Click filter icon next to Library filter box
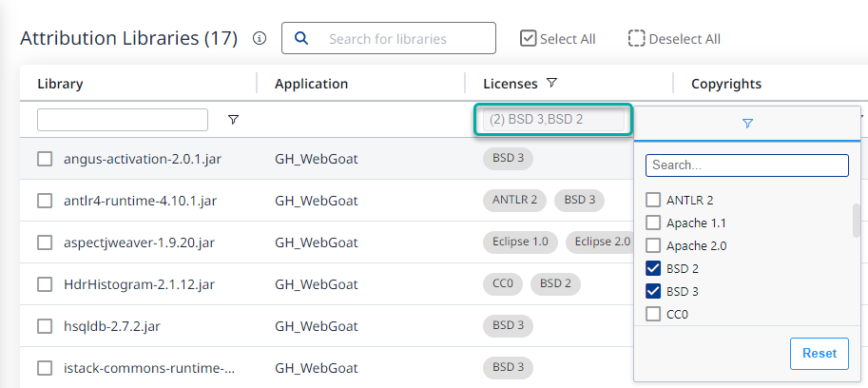Viewport: 868px width, 388px height. [233, 120]
